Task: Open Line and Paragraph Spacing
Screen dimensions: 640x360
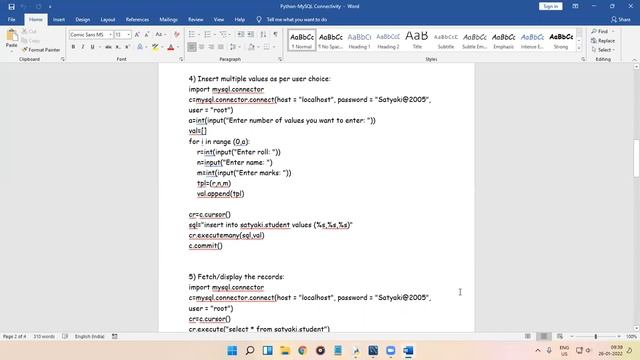Action: (x=233, y=47)
